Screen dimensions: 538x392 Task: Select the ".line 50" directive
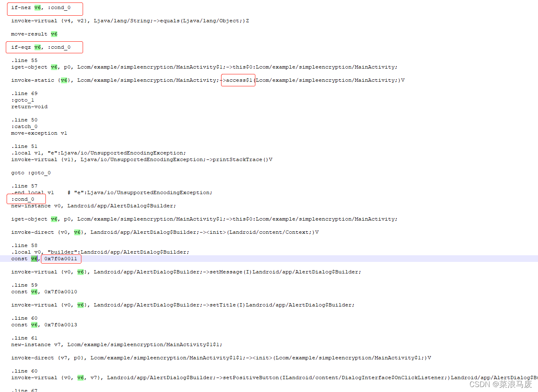point(24,120)
